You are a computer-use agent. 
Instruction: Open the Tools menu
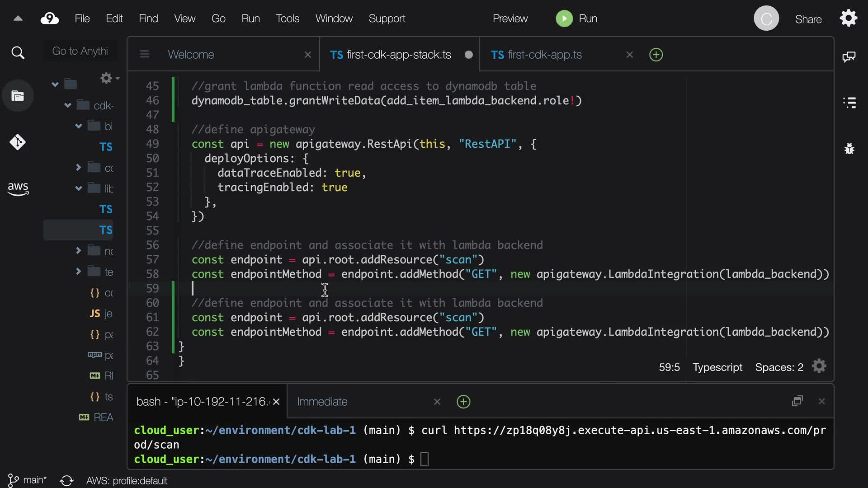pos(287,19)
